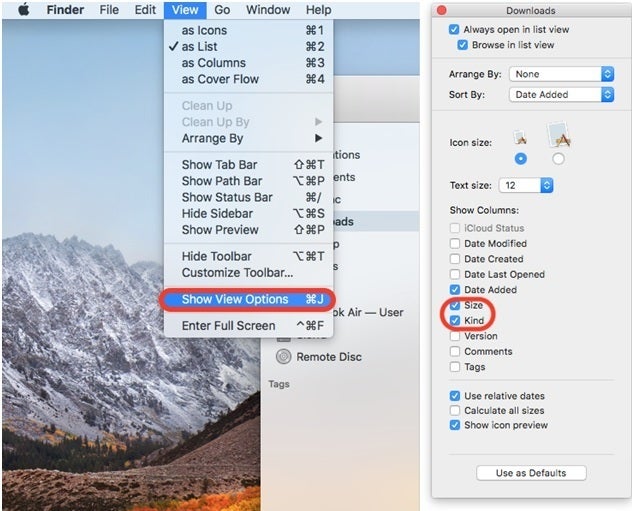Screen dimensions: 632x511
Task: Click the Use as Defaults button
Action: pos(531,473)
